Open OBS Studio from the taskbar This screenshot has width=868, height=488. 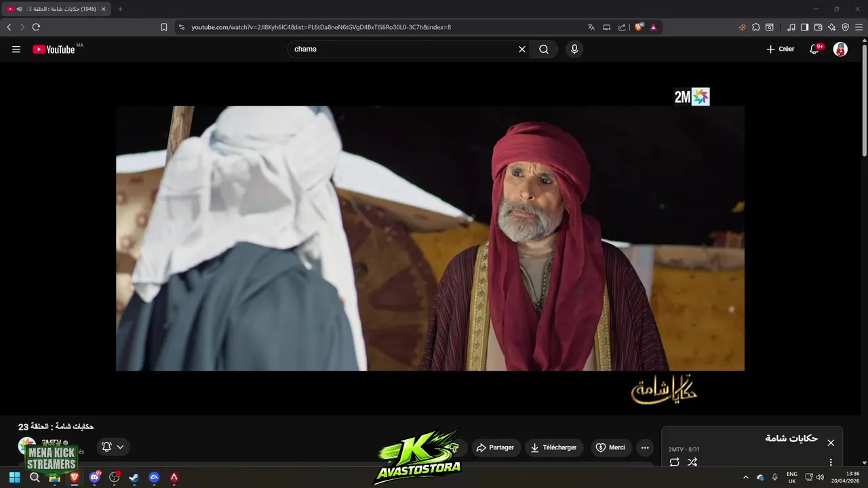tap(114, 477)
